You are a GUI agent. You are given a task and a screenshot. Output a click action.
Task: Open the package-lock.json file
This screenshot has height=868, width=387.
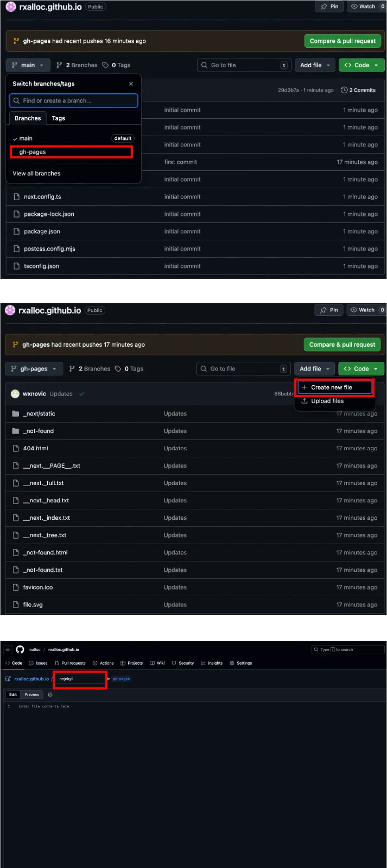[49, 214]
